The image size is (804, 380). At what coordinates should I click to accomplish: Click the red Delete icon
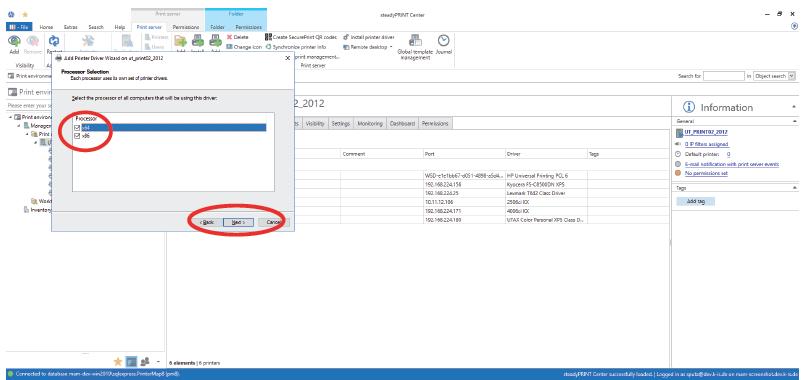coord(230,37)
